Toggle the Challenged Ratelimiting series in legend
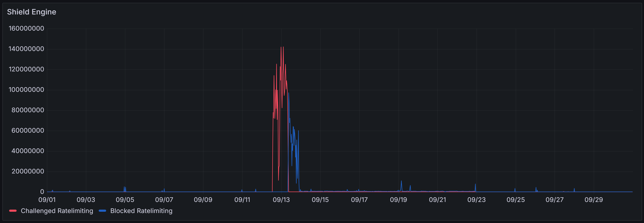The height and width of the screenshot is (223, 644). click(x=57, y=211)
